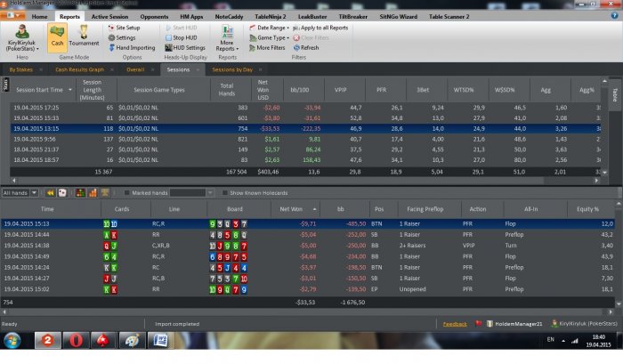
Task: Close the Sessions report tab
Action: pos(198,69)
